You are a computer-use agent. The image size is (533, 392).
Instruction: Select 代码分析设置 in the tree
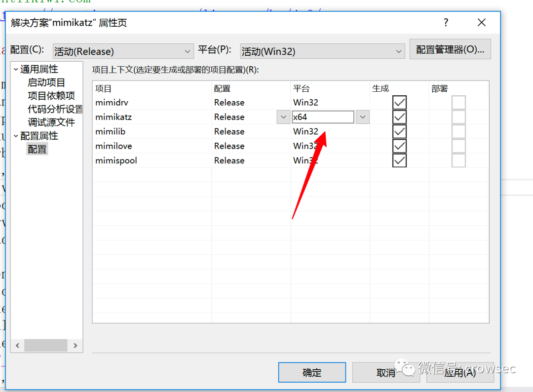click(x=55, y=109)
